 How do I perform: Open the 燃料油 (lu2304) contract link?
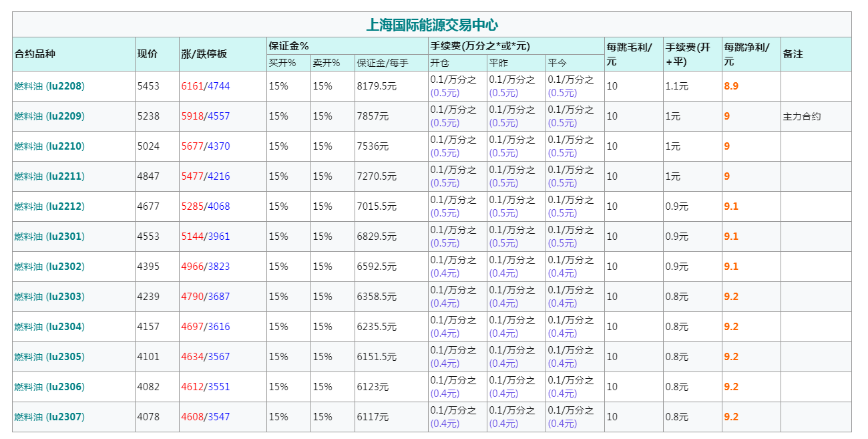point(49,327)
